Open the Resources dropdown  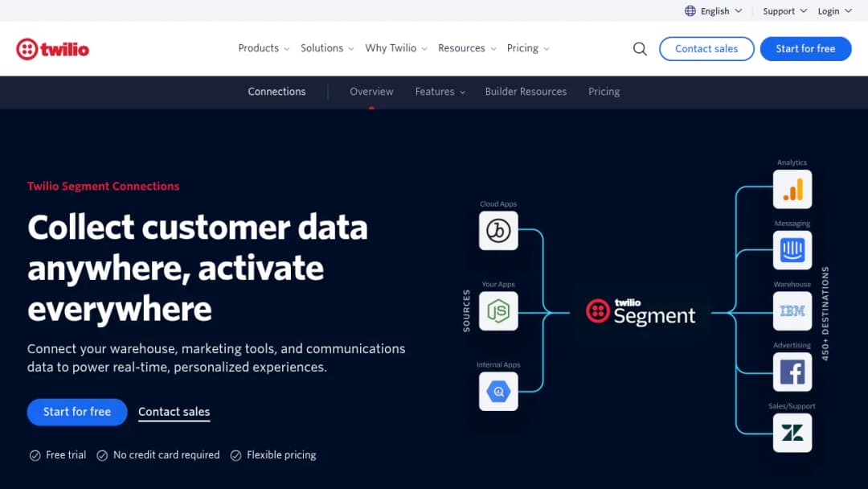click(467, 48)
